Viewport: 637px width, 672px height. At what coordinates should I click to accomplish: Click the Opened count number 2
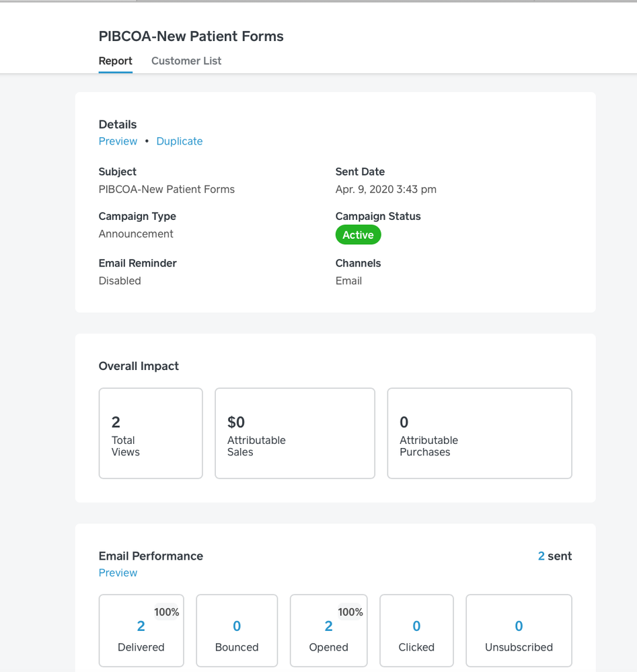tap(329, 626)
